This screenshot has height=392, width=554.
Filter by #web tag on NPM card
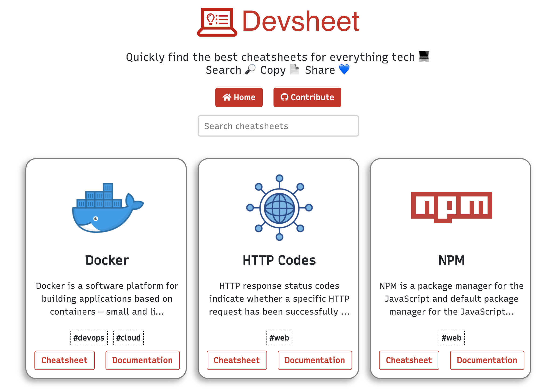tap(451, 338)
